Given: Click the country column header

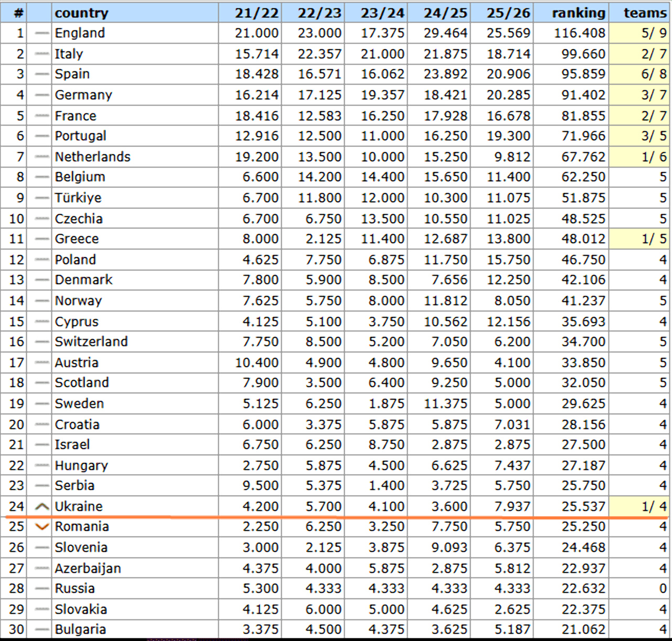Looking at the screenshot, I should (81, 13).
